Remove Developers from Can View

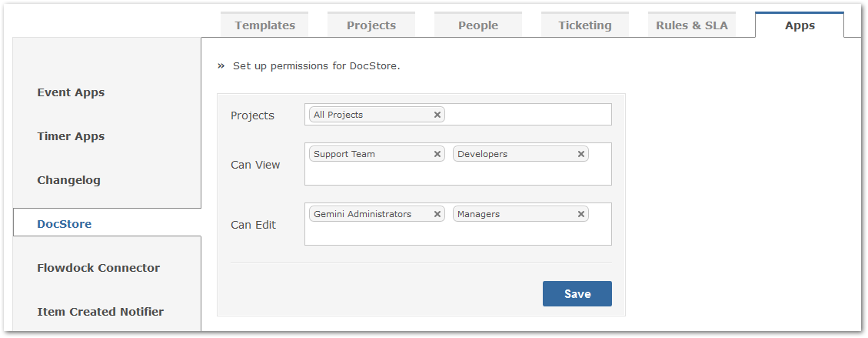[x=580, y=154]
